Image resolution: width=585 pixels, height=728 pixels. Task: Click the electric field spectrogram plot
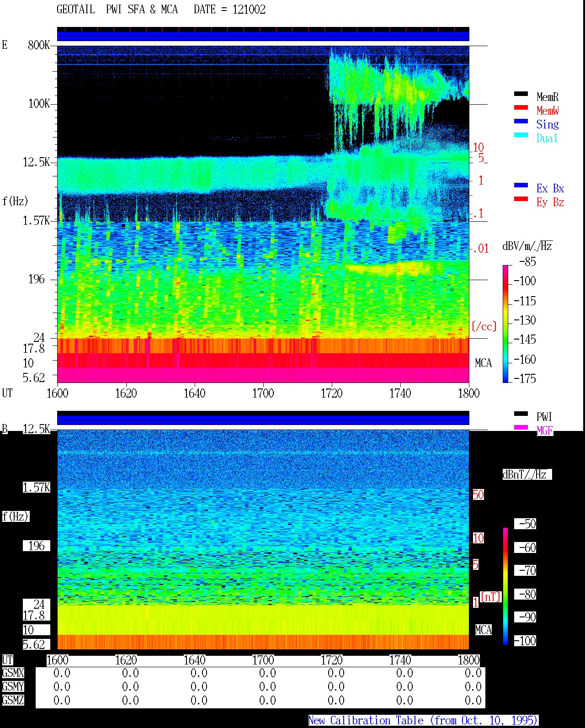point(263,214)
